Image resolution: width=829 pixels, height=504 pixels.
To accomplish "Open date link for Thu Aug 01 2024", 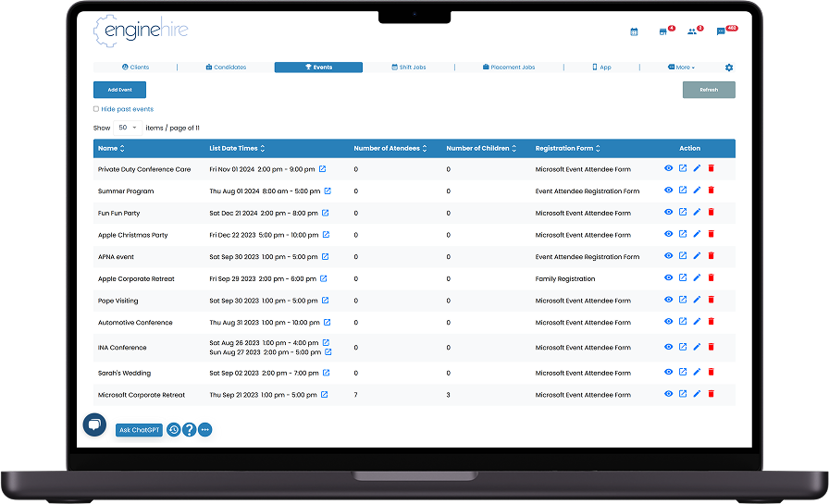I will tap(328, 191).
